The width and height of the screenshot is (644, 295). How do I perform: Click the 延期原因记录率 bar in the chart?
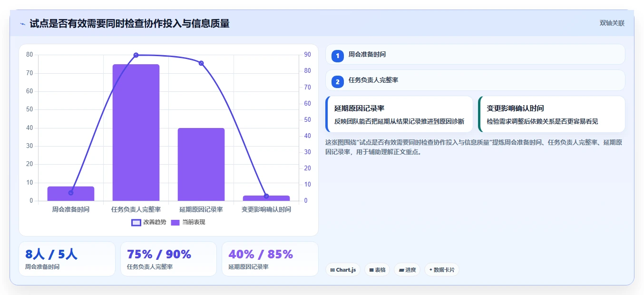click(201, 164)
